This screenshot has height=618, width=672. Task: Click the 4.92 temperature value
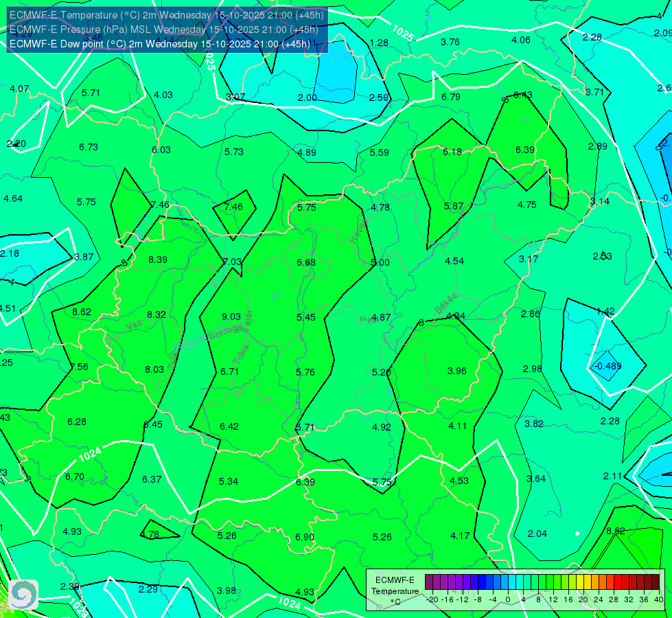click(x=382, y=426)
